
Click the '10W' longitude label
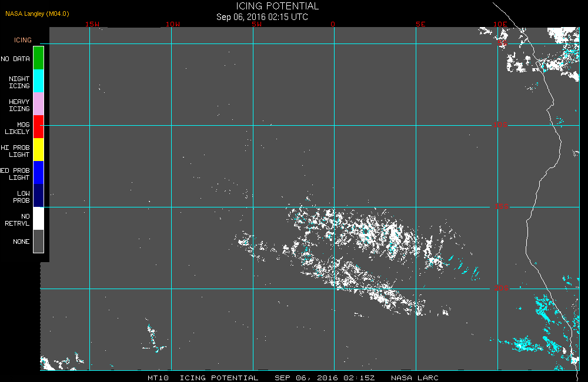[x=173, y=24]
